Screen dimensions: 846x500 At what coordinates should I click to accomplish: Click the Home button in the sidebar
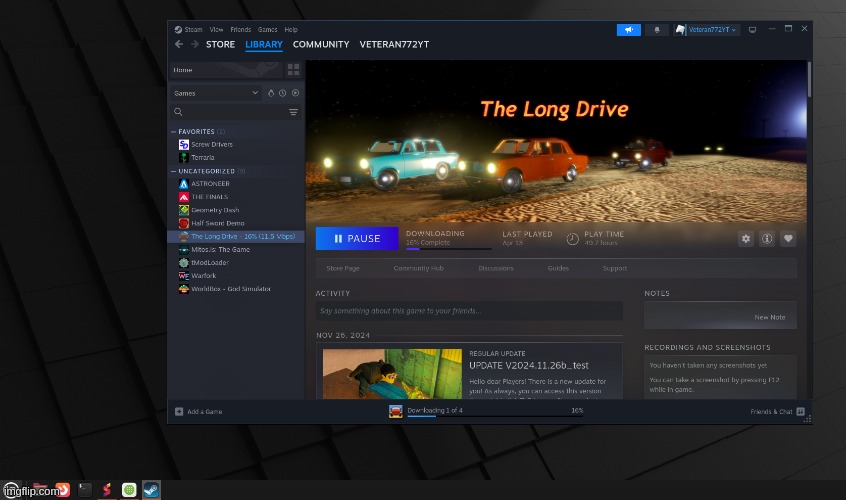226,70
